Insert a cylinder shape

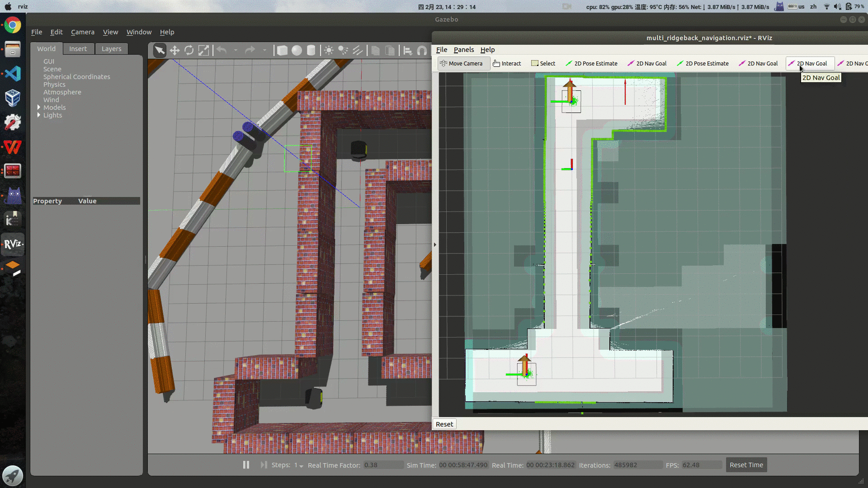[311, 50]
